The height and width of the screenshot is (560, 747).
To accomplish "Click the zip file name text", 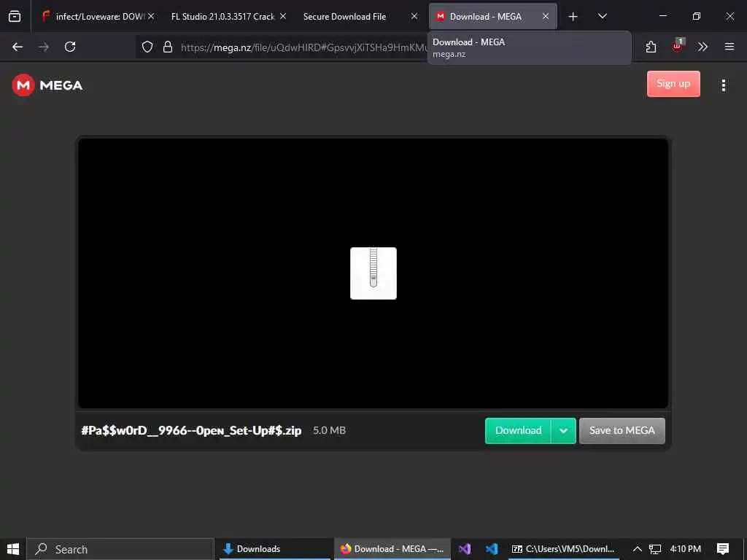I will (x=192, y=430).
